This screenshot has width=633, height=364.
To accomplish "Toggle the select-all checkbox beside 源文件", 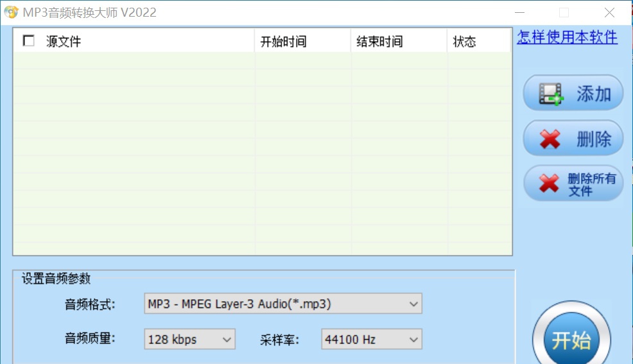I will [x=29, y=40].
